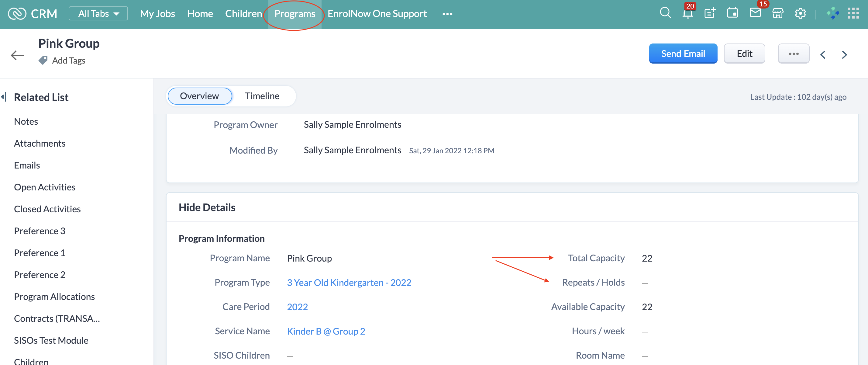Open the more actions ellipsis button
Image resolution: width=868 pixels, height=365 pixels.
(x=793, y=54)
